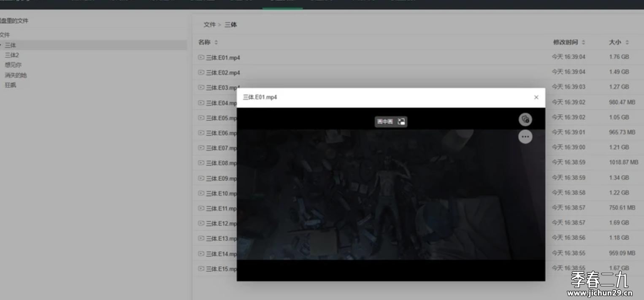Select the 消失的她 folder in sidebar
The height and width of the screenshot is (300, 644).
click(16, 75)
